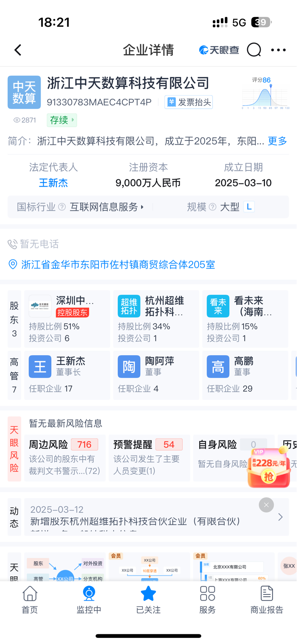Tap the back arrow
The height and width of the screenshot is (644, 297).
pos(18,50)
